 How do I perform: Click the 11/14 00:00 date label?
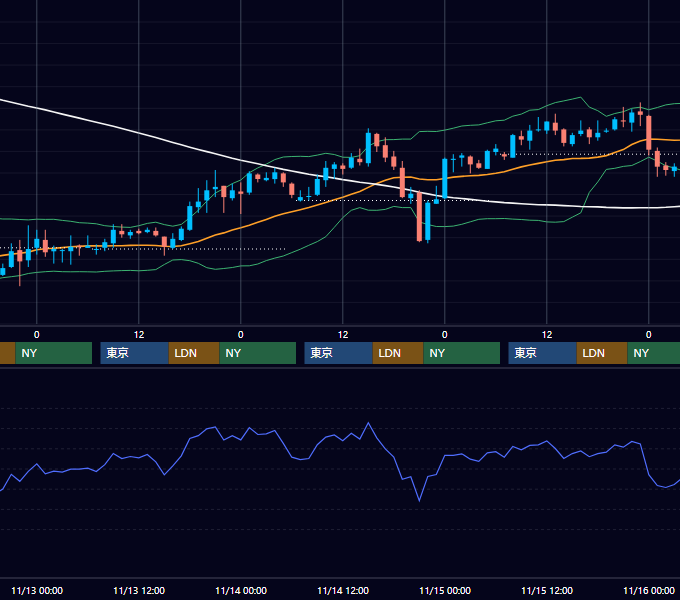pyautogui.click(x=241, y=590)
